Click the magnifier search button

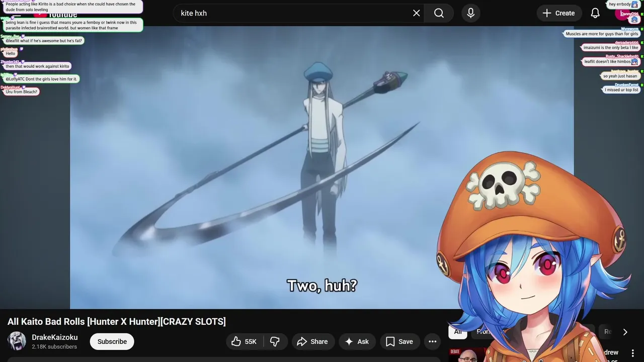[439, 13]
